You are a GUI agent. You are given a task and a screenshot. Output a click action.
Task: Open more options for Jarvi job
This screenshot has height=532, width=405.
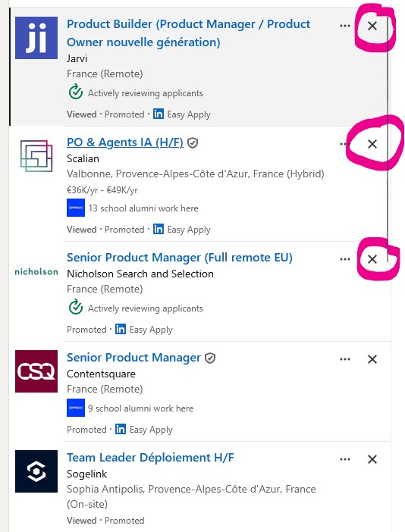(x=345, y=26)
